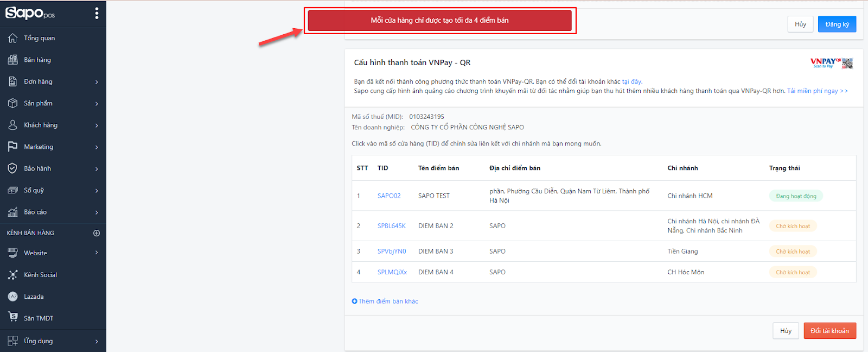Click 'CÔNG TY CỔ PHẦN CÔNG NGHỆ SAPO' text
Image resolution: width=868 pixels, height=352 pixels.
tap(468, 127)
